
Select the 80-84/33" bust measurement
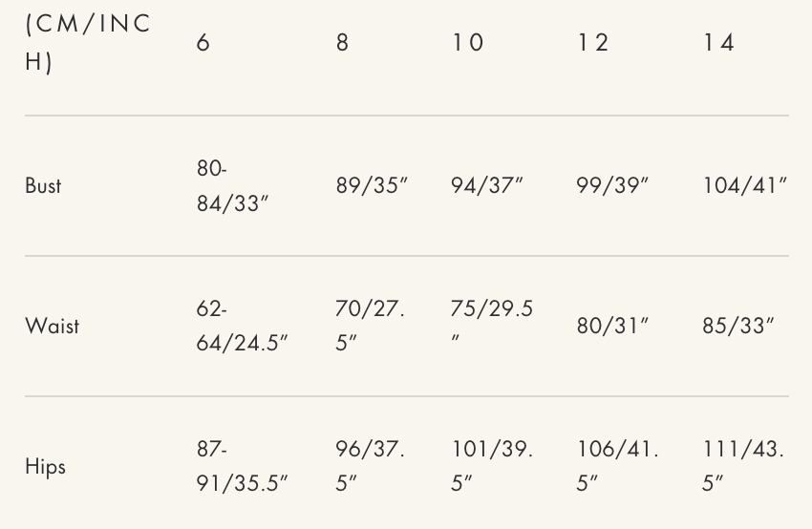(x=232, y=186)
